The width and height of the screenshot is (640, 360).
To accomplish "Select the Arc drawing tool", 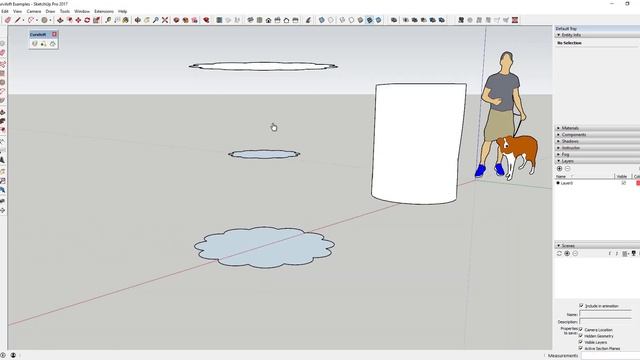I will point(31,20).
